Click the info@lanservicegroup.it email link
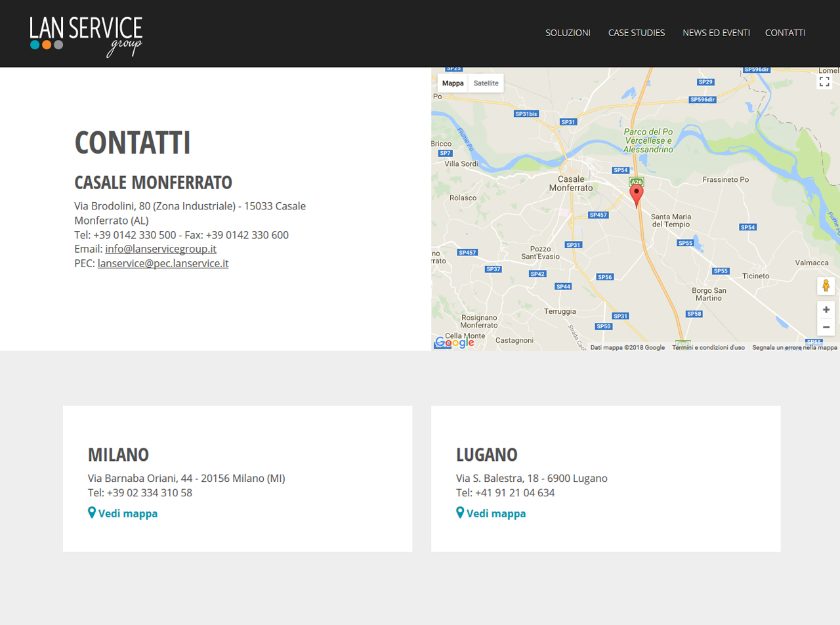The height and width of the screenshot is (625, 840). tap(161, 249)
